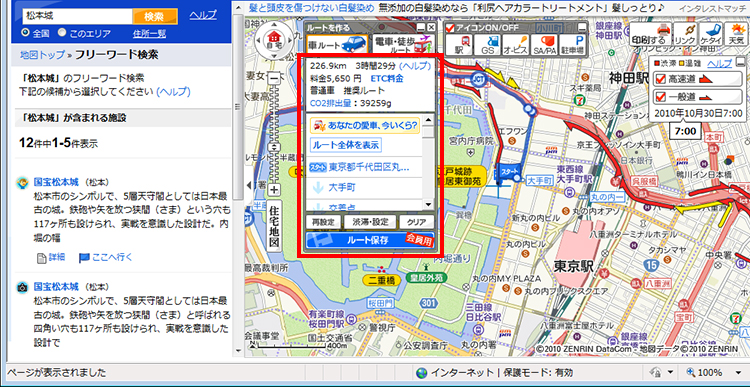
Task: Click the IE security zone globe icon
Action: [x=421, y=373]
